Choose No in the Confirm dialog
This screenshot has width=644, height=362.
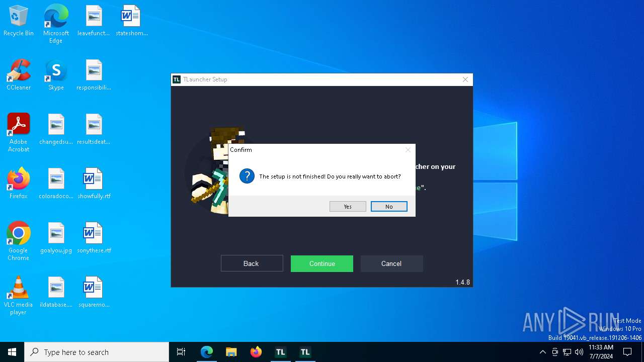click(389, 207)
